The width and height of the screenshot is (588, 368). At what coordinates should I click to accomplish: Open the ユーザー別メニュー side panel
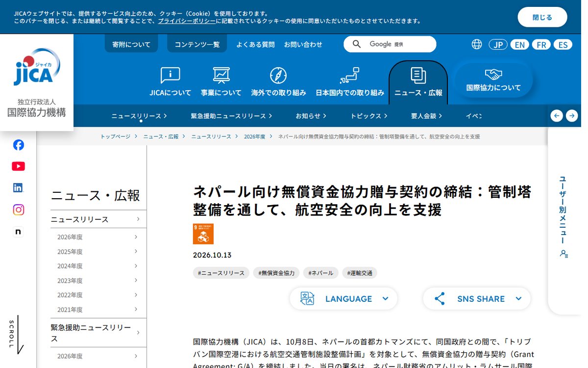(x=564, y=218)
